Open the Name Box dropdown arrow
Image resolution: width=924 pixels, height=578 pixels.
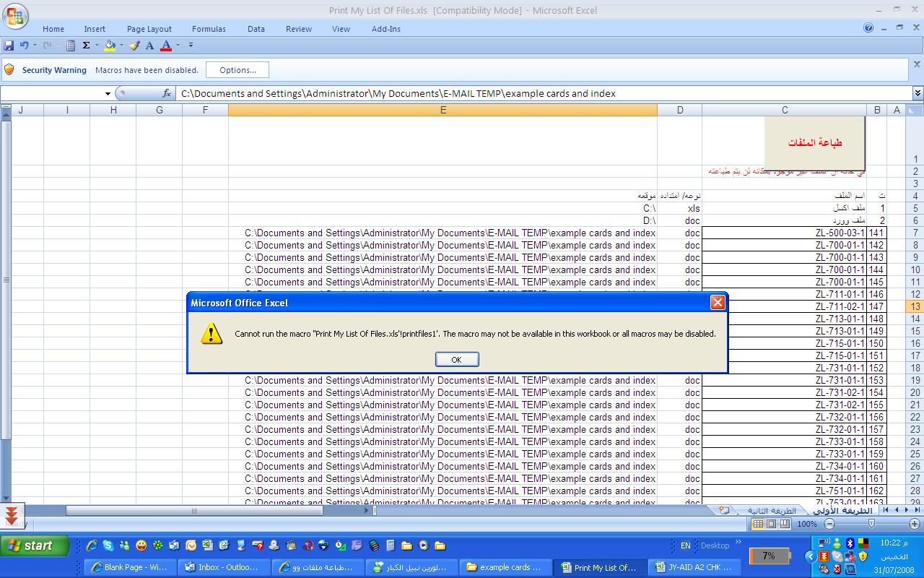tap(108, 93)
